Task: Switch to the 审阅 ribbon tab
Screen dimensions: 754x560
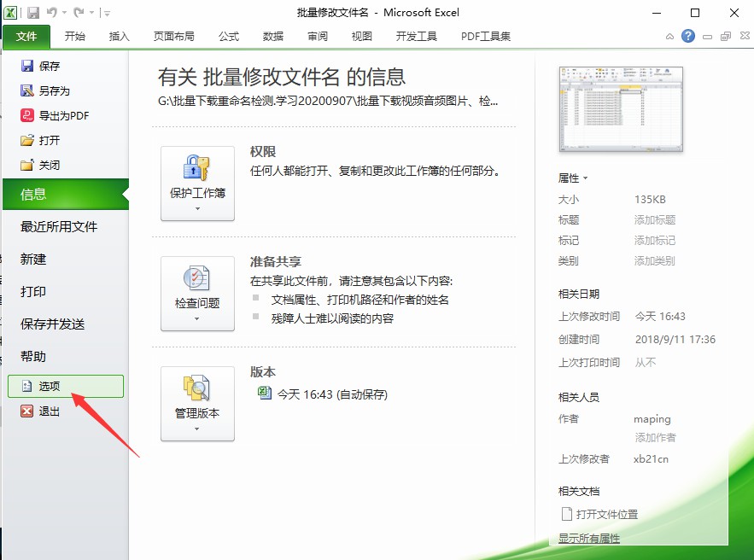Action: (318, 37)
